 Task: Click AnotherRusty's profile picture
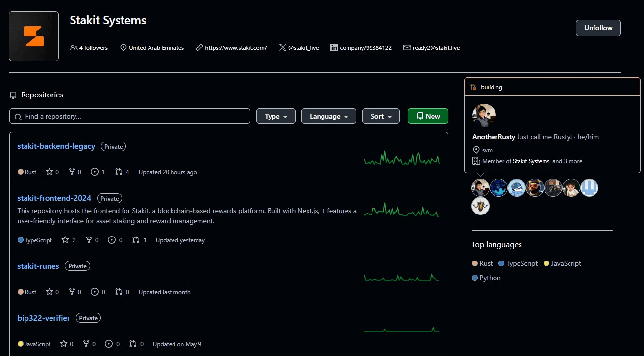coord(484,115)
